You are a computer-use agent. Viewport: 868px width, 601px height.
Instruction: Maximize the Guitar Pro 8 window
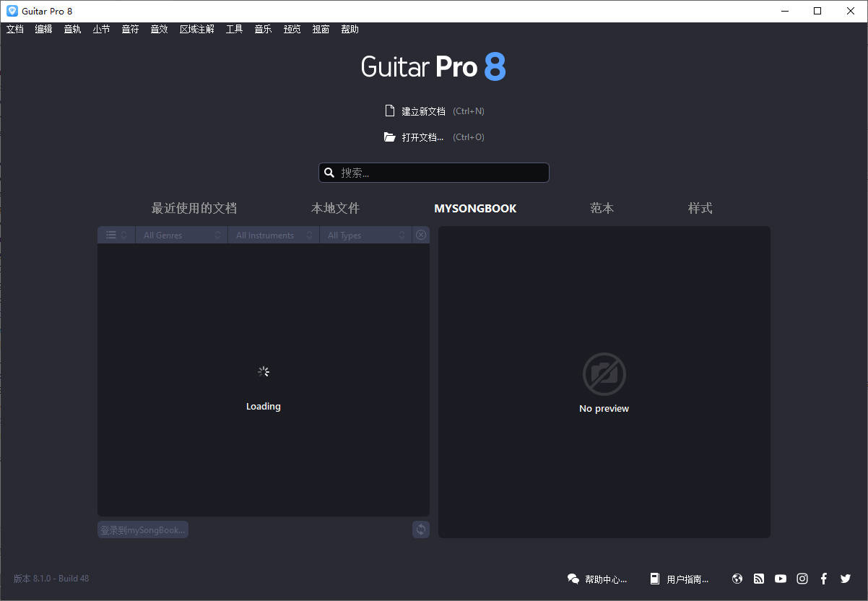(x=817, y=11)
